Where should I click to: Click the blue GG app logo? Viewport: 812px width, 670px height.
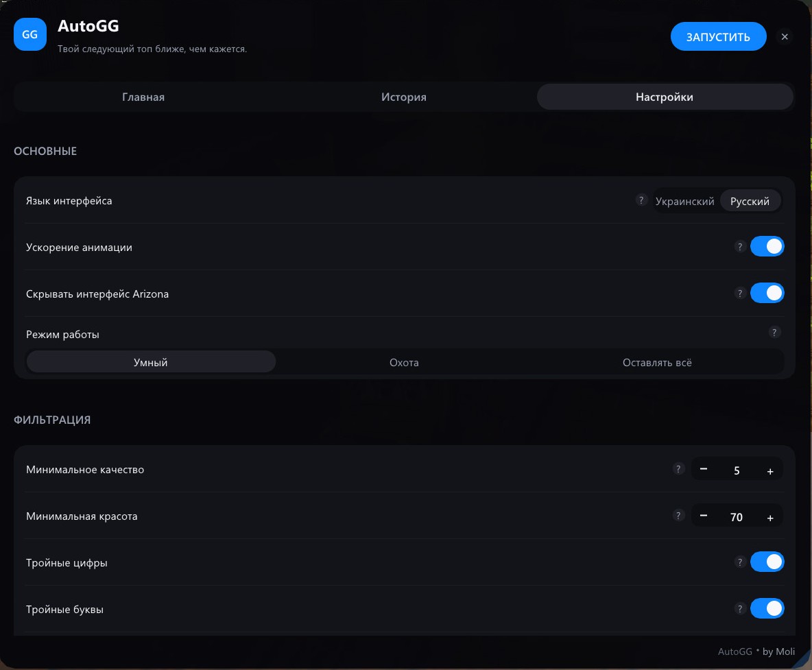coord(30,34)
